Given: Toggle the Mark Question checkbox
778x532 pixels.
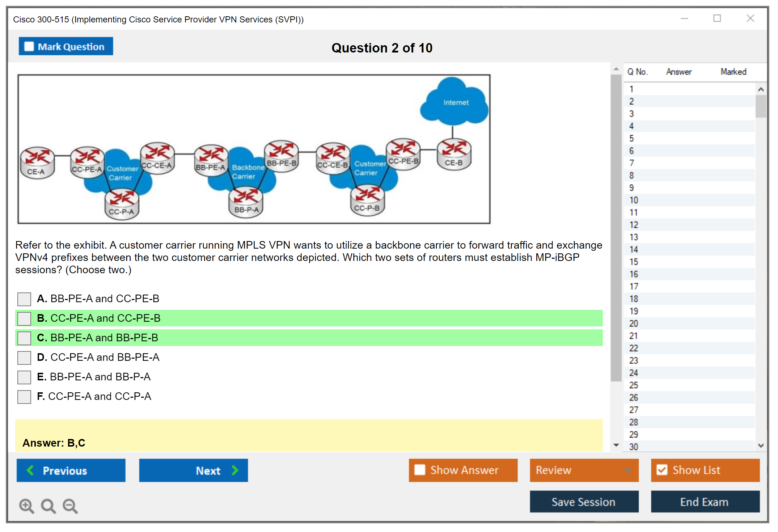Looking at the screenshot, I should [x=29, y=47].
